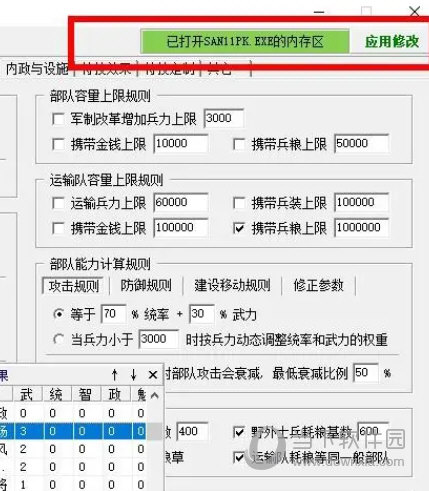Click the 智 column header

coord(86,395)
